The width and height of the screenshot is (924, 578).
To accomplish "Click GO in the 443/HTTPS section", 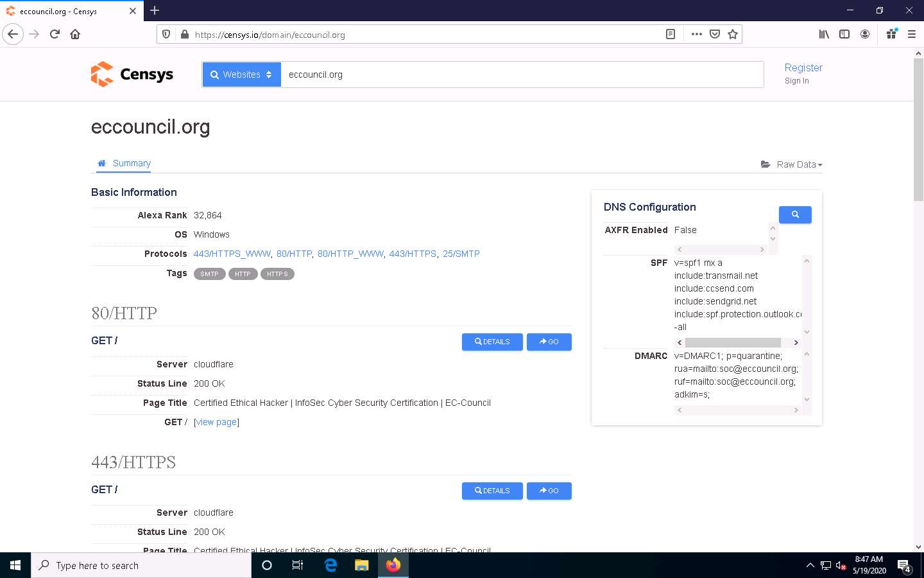I will [x=549, y=491].
